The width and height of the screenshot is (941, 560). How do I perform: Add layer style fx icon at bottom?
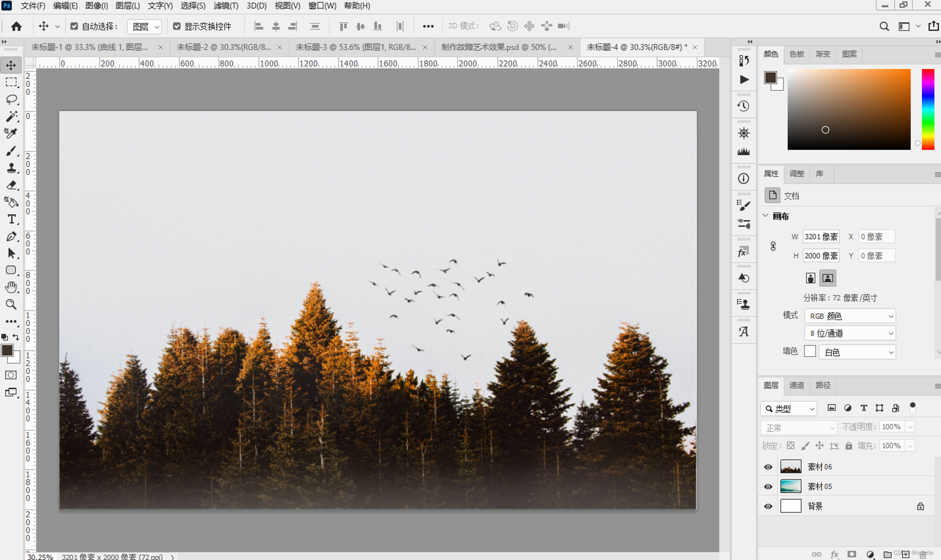(834, 554)
